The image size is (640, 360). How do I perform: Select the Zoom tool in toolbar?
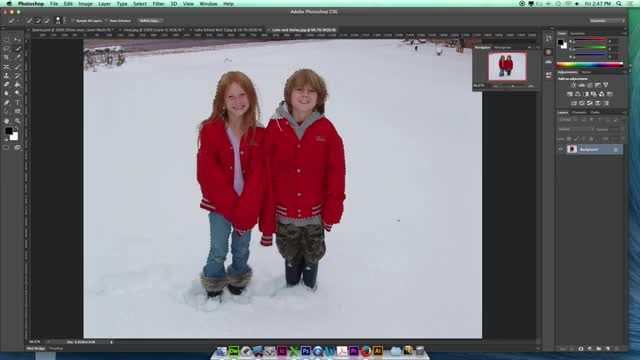[x=18, y=121]
